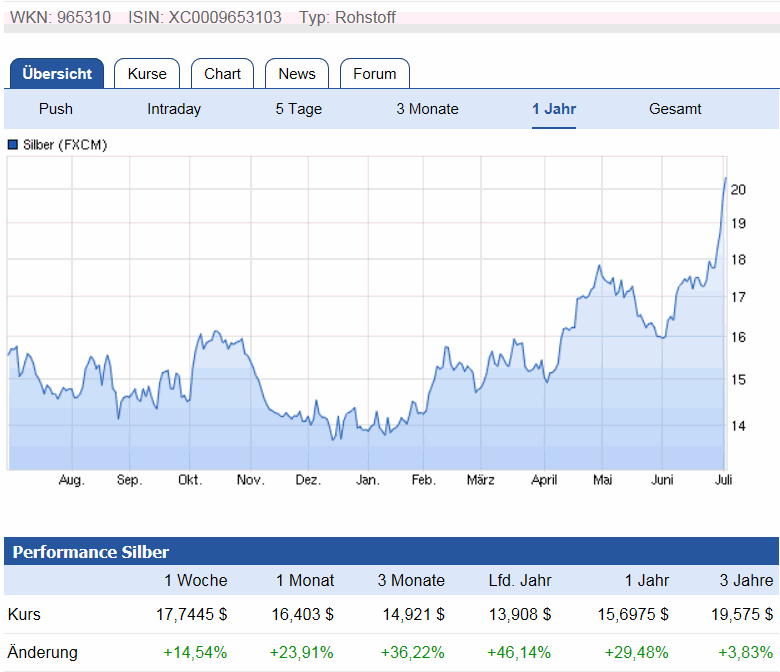
Task: Switch chart to 5 Tage
Action: (299, 109)
